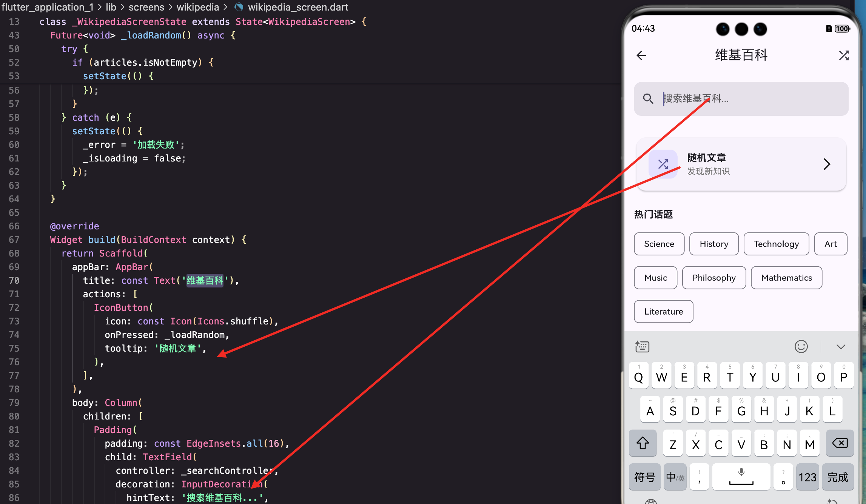Image resolution: width=866 pixels, height=504 pixels.
Task: Open the lib breadcrumb segment
Action: tap(111, 7)
